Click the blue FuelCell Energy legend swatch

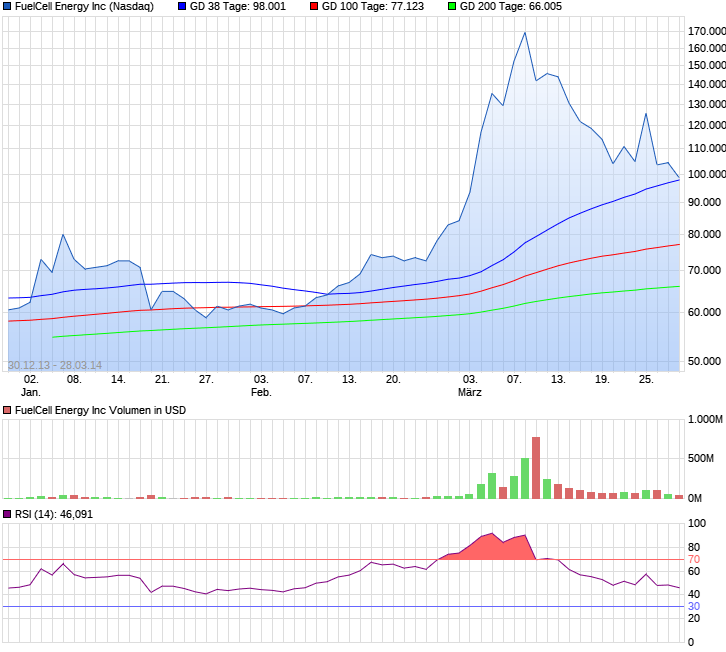point(7,6)
